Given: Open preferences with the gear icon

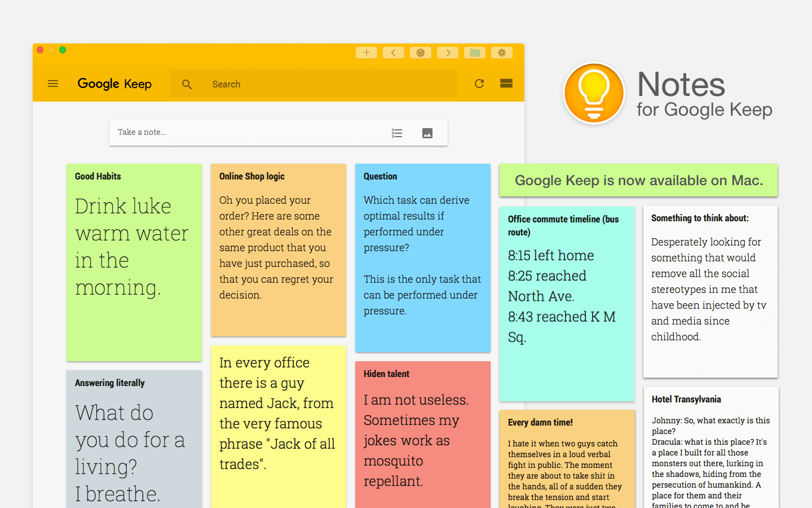Looking at the screenshot, I should [x=501, y=52].
